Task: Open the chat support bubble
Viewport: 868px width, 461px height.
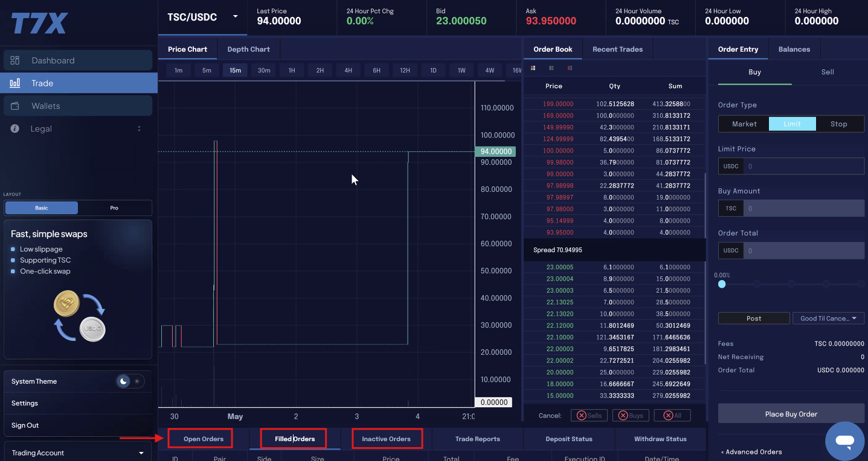Action: 844,441
